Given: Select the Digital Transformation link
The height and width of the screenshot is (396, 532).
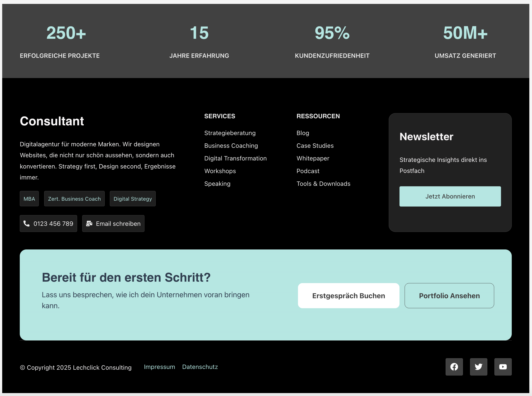Looking at the screenshot, I should (235, 158).
